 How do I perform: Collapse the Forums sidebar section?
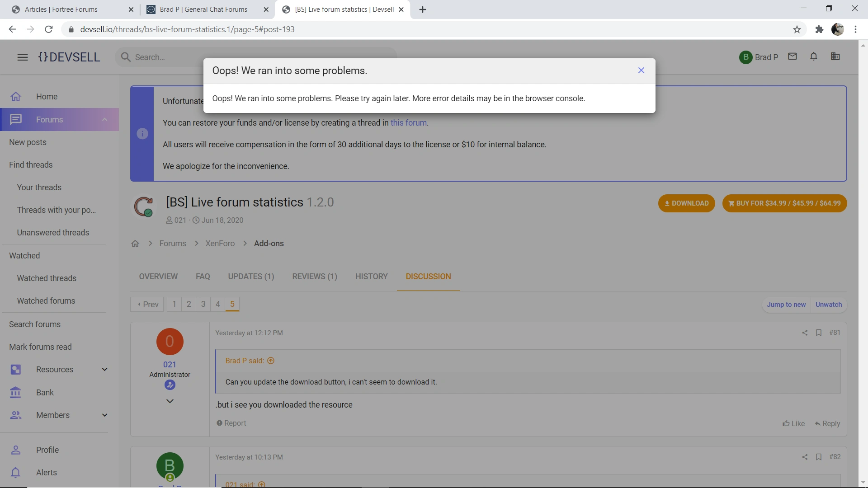click(x=104, y=120)
